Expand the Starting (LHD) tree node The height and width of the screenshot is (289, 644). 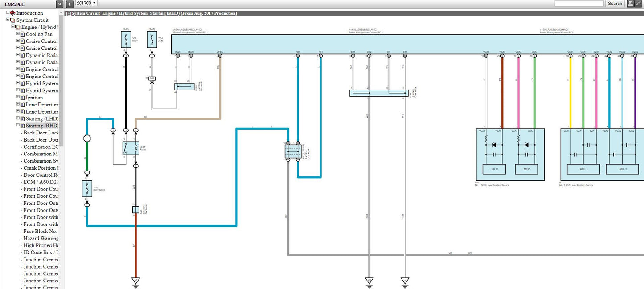pos(18,118)
